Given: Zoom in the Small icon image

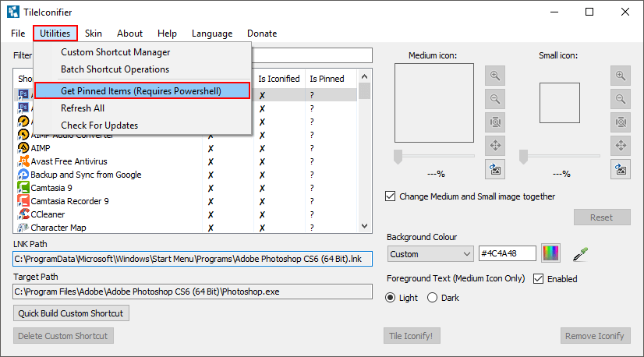Looking at the screenshot, I should tap(620, 76).
